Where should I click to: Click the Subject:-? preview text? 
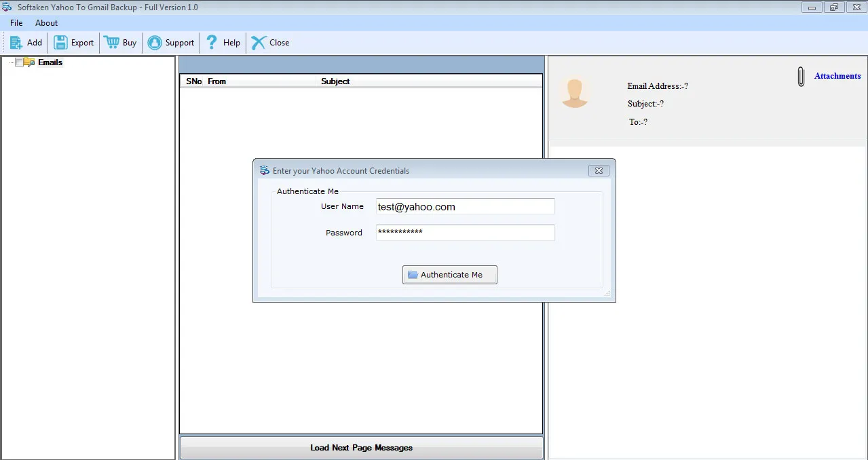click(x=645, y=104)
